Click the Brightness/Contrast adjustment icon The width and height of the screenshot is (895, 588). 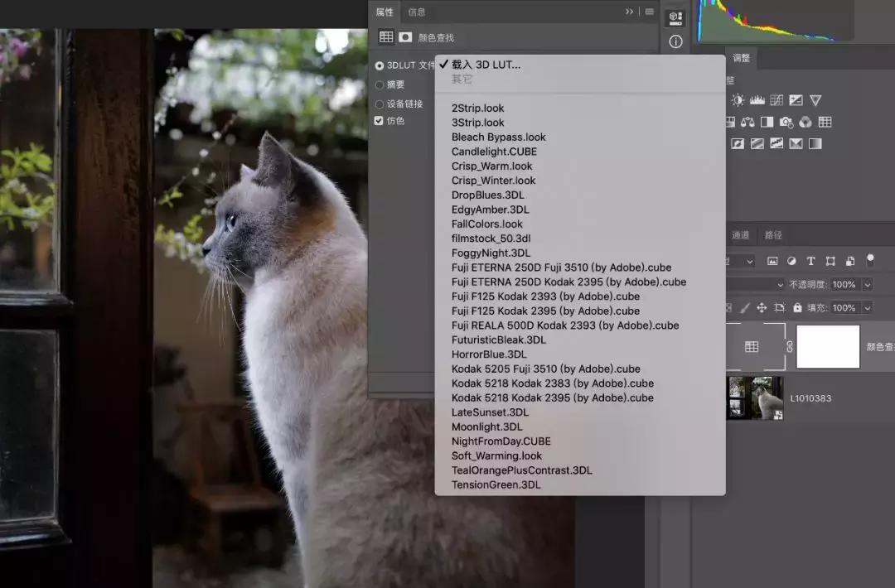737,100
